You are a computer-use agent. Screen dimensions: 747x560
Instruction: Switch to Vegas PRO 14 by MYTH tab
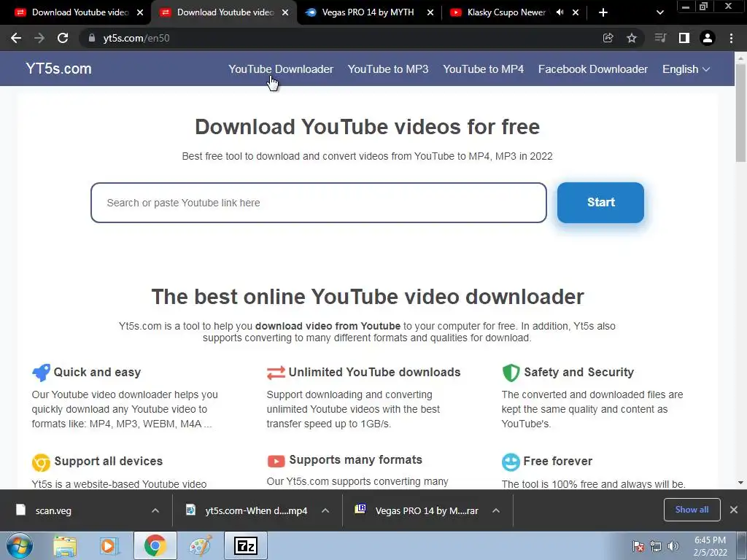point(367,12)
